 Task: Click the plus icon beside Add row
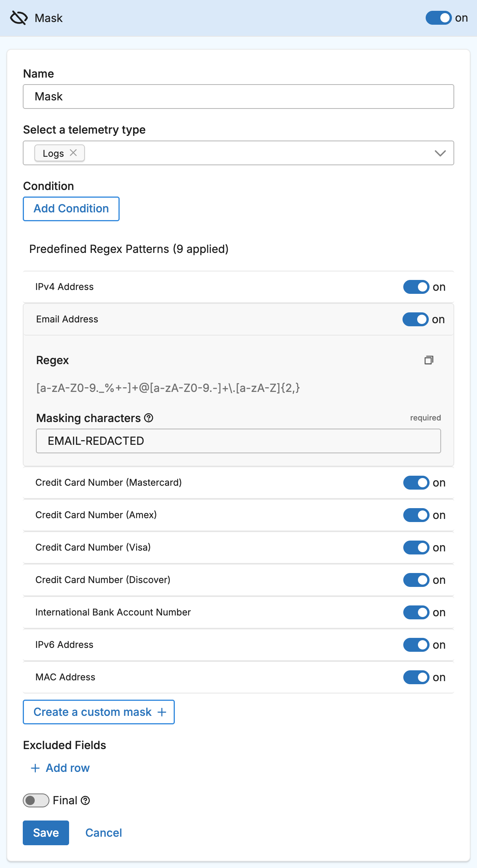point(35,768)
